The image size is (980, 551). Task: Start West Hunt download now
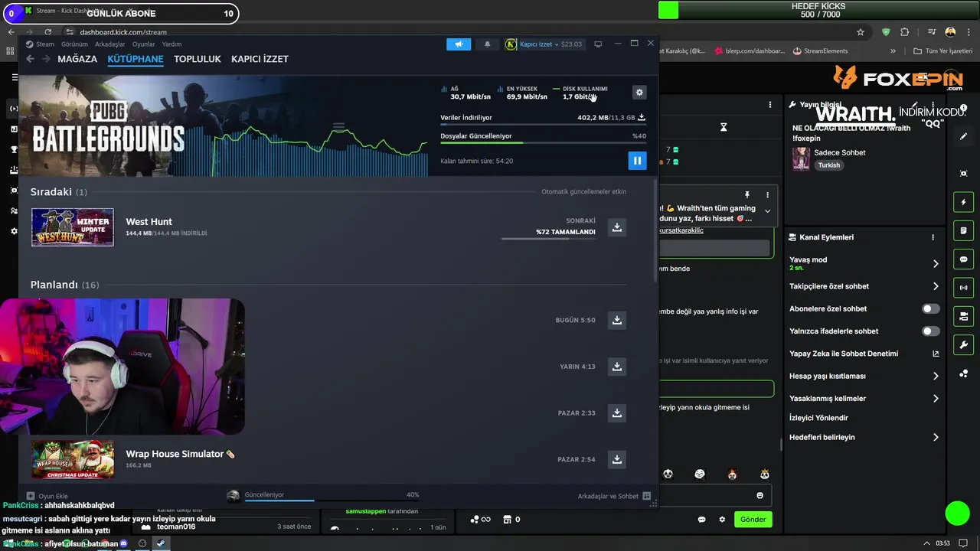point(617,227)
